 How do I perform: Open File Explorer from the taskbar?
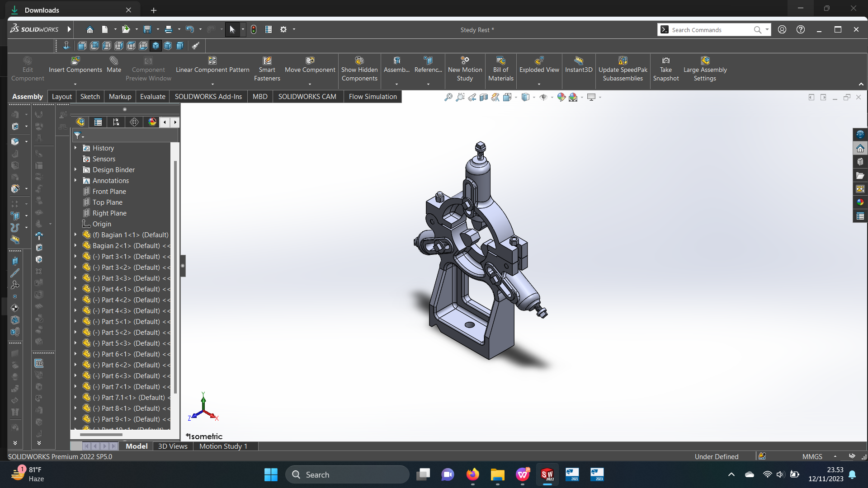(497, 474)
